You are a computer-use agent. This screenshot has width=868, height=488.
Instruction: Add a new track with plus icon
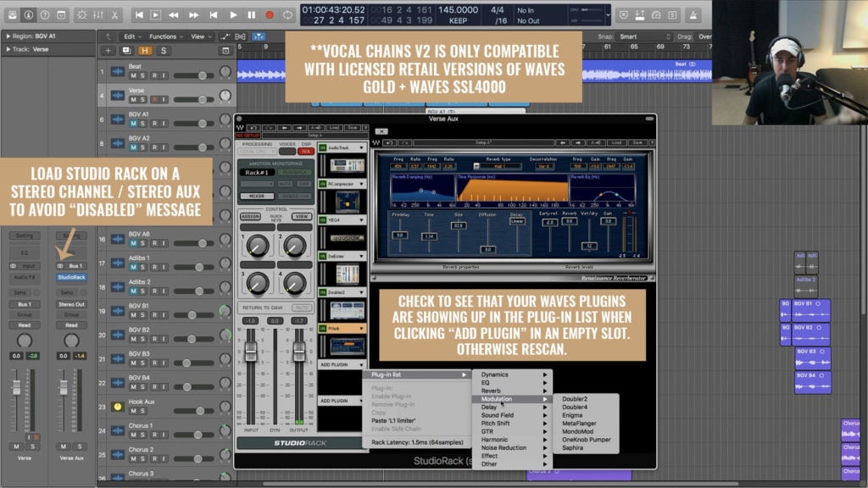(x=108, y=51)
